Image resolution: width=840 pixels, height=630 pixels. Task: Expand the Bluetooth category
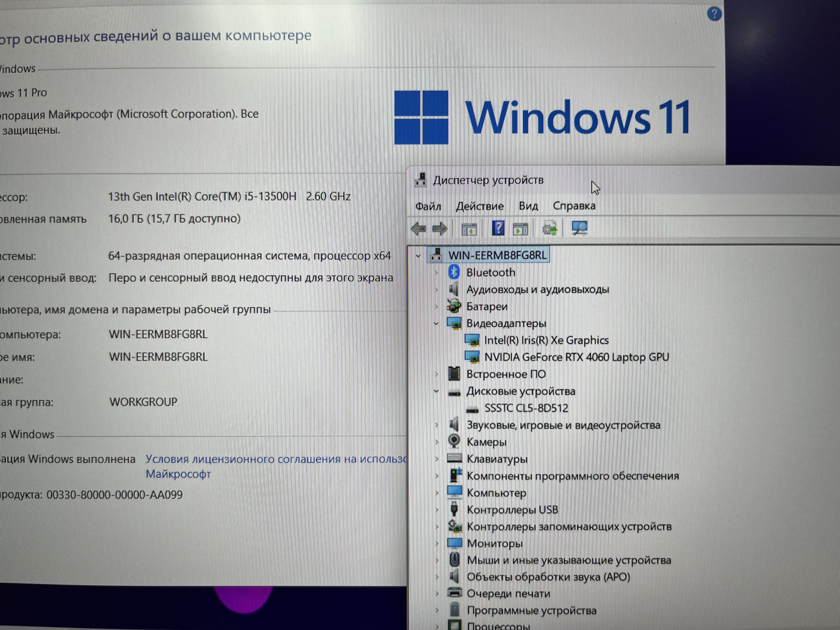[x=436, y=273]
